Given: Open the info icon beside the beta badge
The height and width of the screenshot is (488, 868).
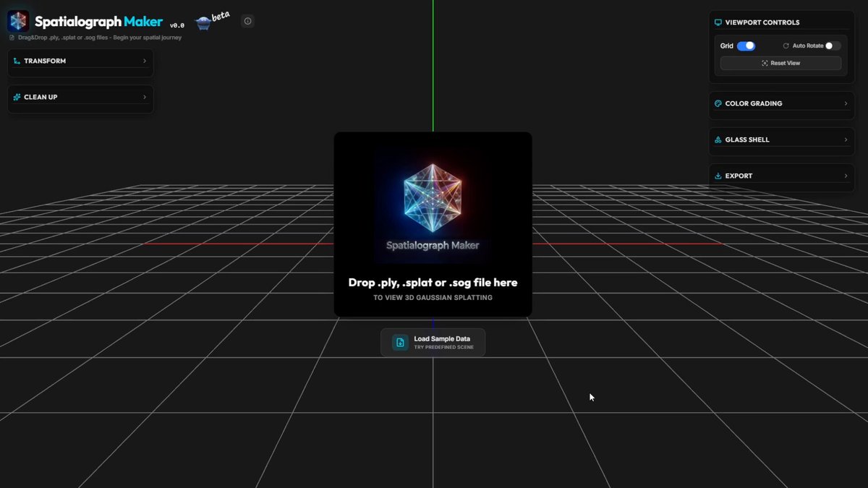Looking at the screenshot, I should pos(247,21).
